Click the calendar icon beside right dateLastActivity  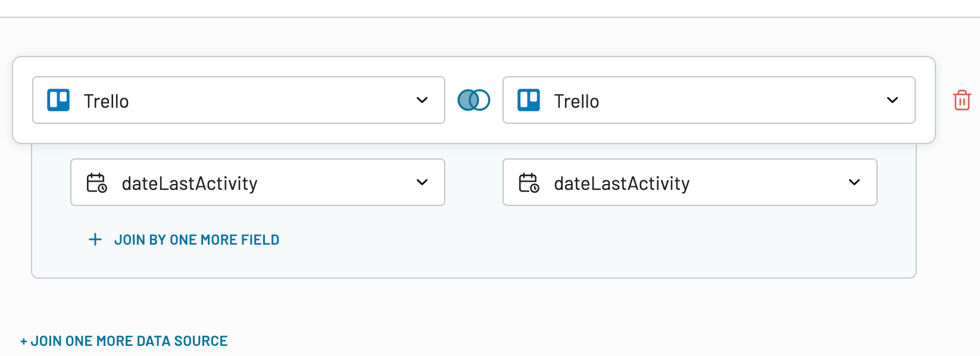tap(529, 182)
